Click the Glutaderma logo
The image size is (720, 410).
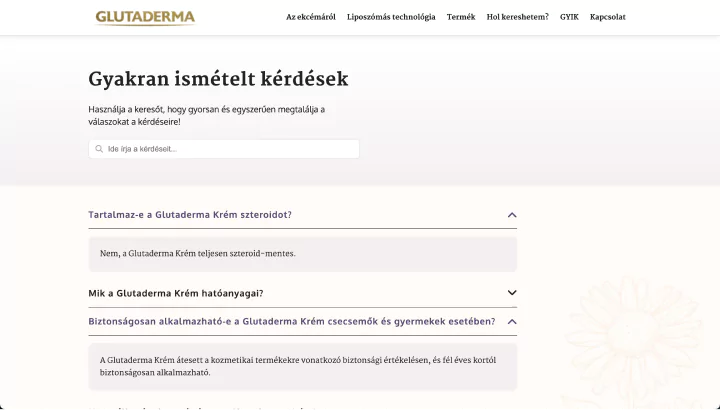pos(145,17)
